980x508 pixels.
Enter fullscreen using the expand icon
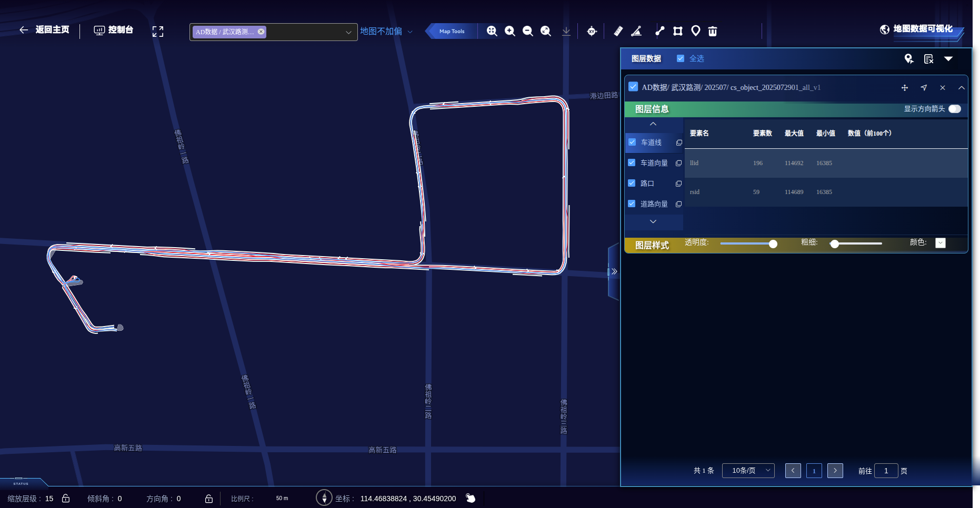[158, 32]
